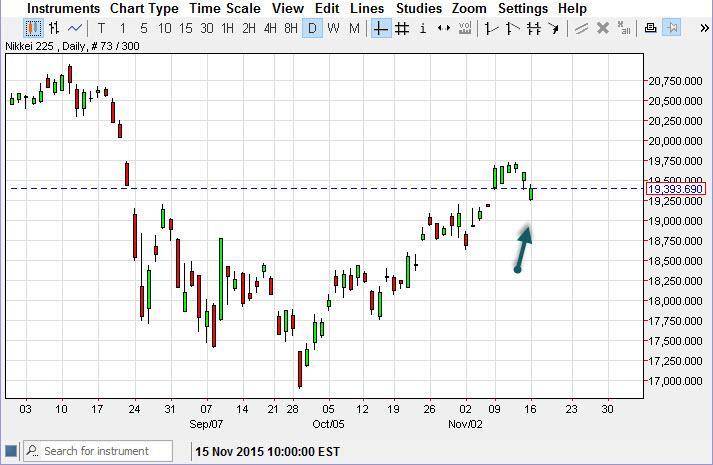The image size is (713, 465).
Task: Select the 30 minute timeframe button
Action: coord(206,28)
